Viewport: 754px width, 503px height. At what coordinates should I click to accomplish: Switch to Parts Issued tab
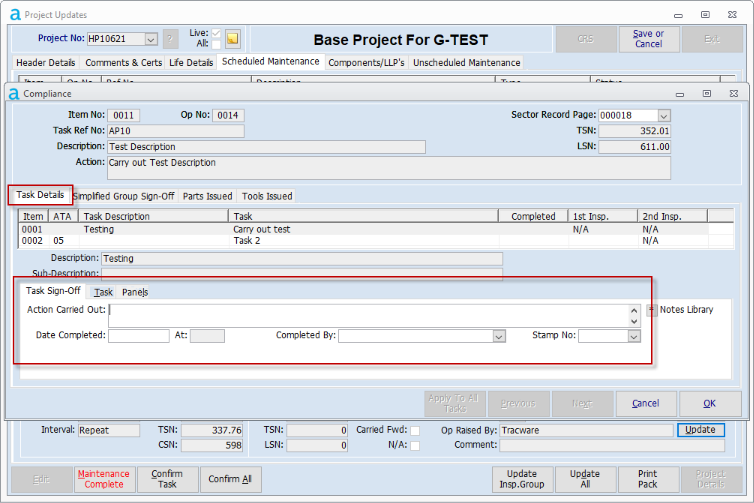(x=207, y=196)
